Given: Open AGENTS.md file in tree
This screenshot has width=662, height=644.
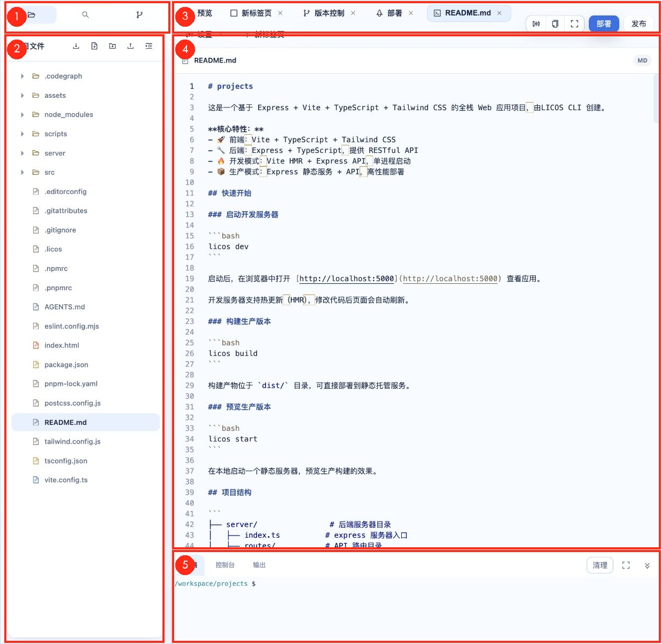Looking at the screenshot, I should [x=85, y=307].
